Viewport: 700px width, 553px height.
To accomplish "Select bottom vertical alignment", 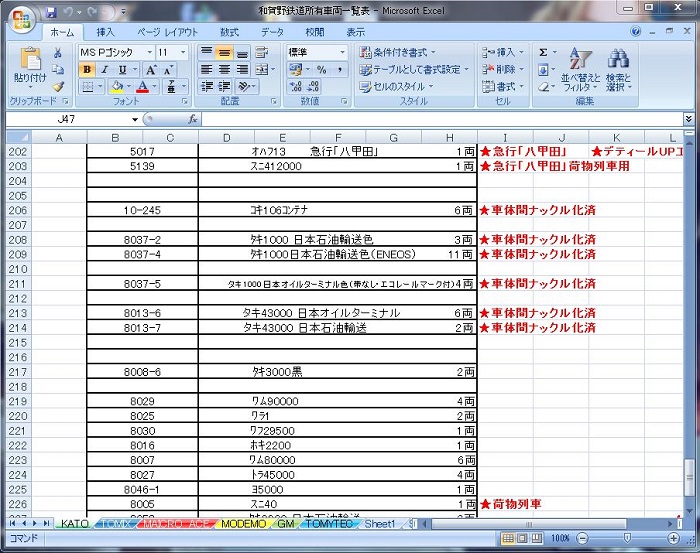I will pyautogui.click(x=242, y=52).
